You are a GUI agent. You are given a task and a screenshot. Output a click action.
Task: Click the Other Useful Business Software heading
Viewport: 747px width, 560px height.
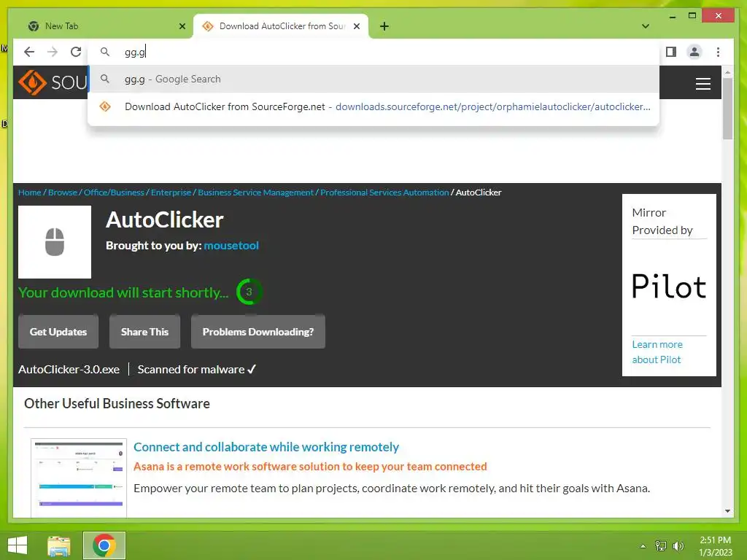tap(117, 404)
